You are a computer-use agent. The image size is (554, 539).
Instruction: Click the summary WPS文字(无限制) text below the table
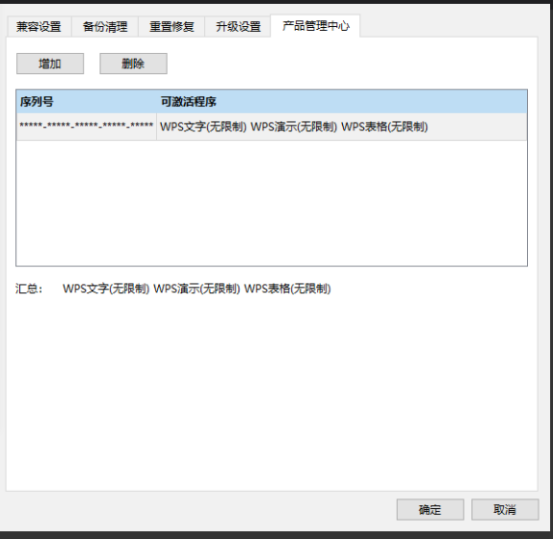pos(106,289)
